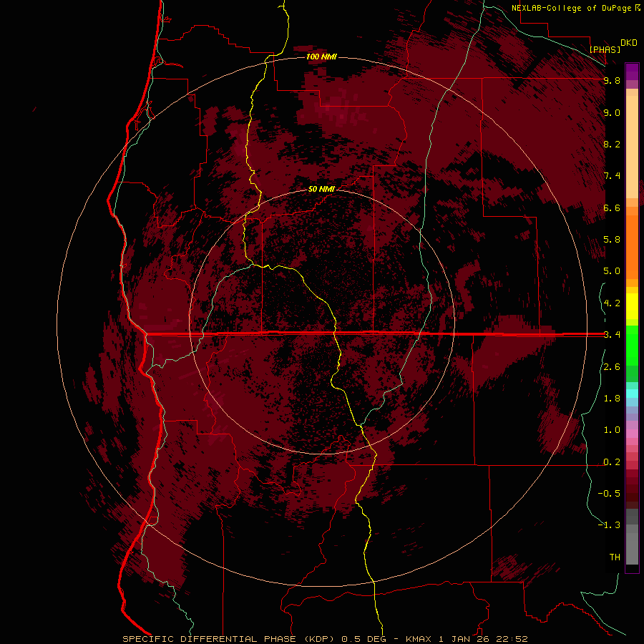Pick the pink band near 1.0
This screenshot has height=644, width=644.
pyautogui.click(x=632, y=434)
